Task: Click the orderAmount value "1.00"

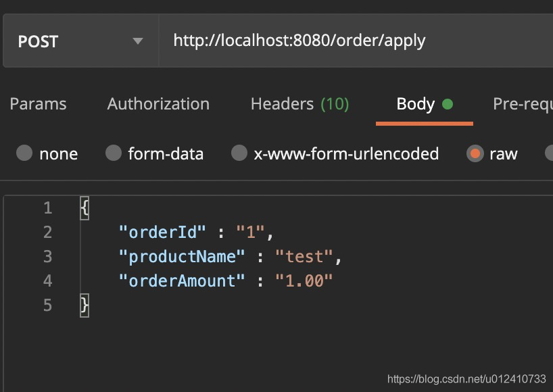Action: [304, 281]
